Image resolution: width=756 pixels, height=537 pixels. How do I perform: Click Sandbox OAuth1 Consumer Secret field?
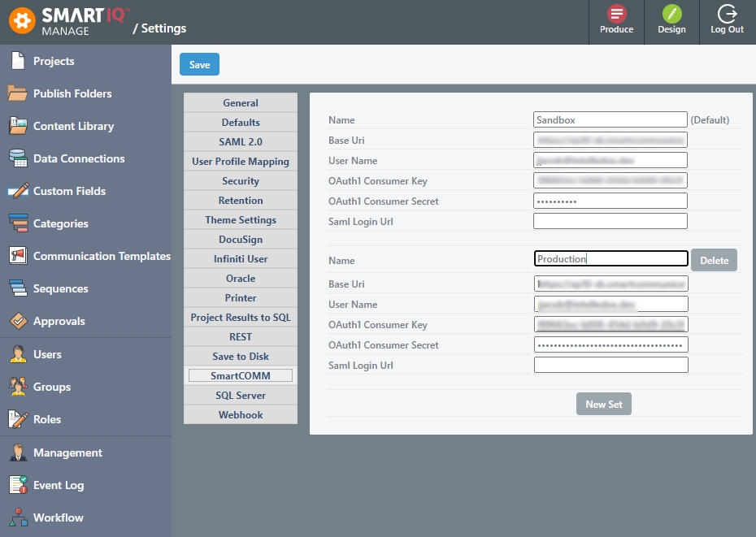[610, 201]
